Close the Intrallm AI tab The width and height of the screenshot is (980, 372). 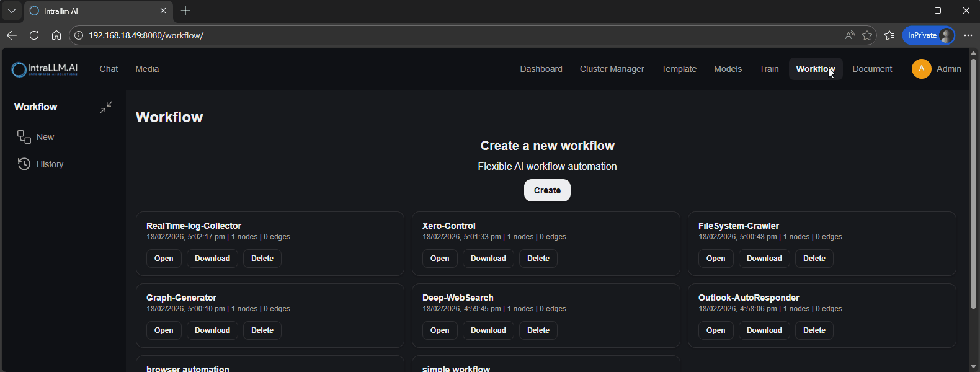pyautogui.click(x=163, y=11)
